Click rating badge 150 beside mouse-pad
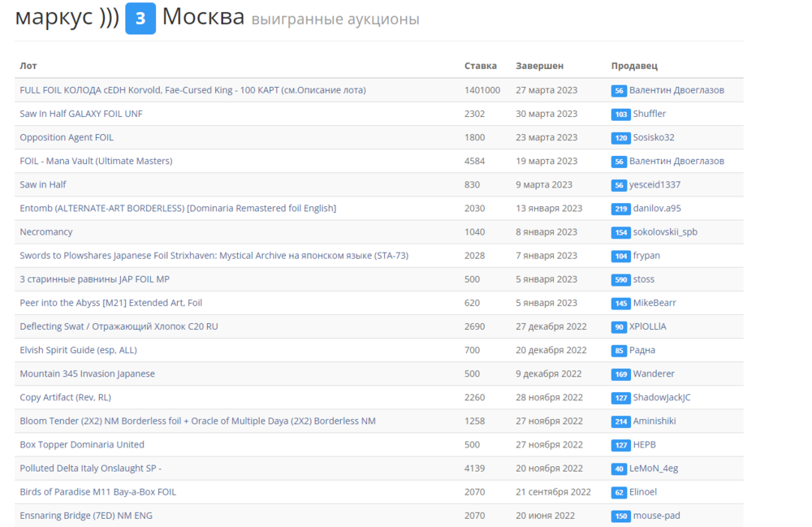Viewport: 812px width, 527px height. coord(621,516)
